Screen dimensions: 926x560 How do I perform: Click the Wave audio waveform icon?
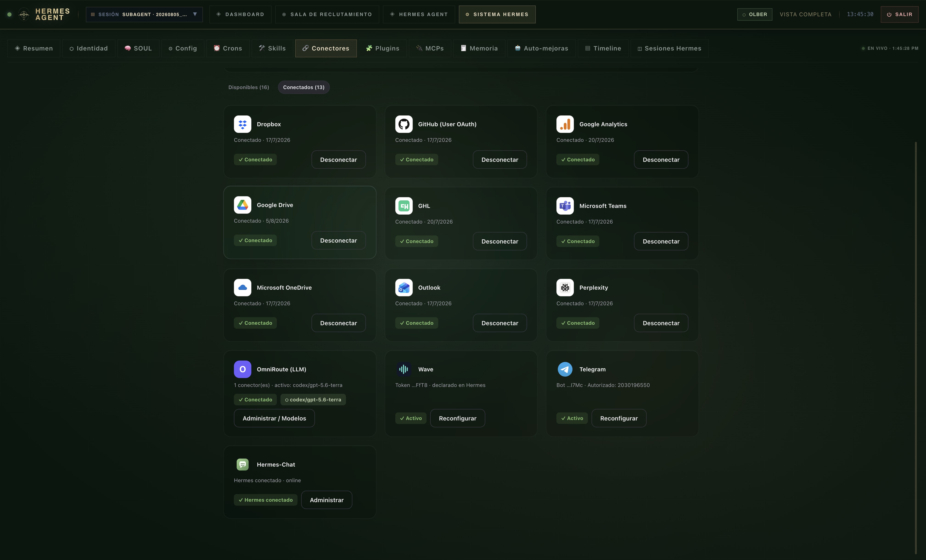(x=404, y=370)
